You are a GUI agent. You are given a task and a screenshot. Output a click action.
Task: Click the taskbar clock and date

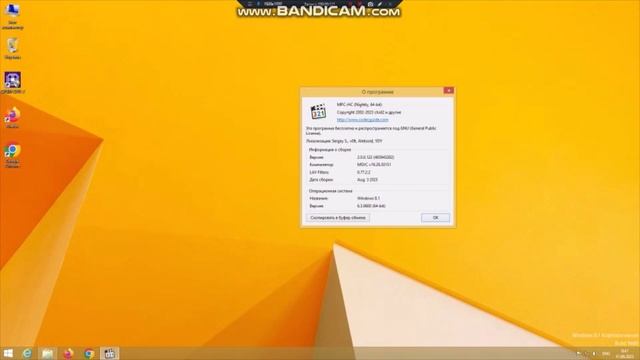pos(625,353)
